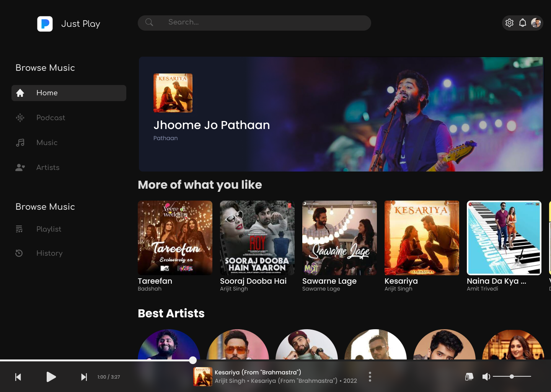Skip to next track

point(84,377)
